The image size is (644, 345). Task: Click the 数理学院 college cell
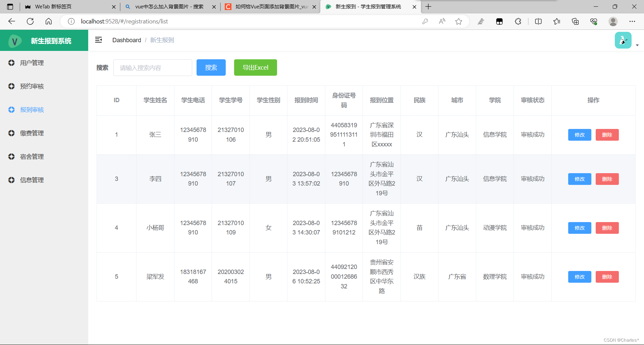pyautogui.click(x=495, y=277)
